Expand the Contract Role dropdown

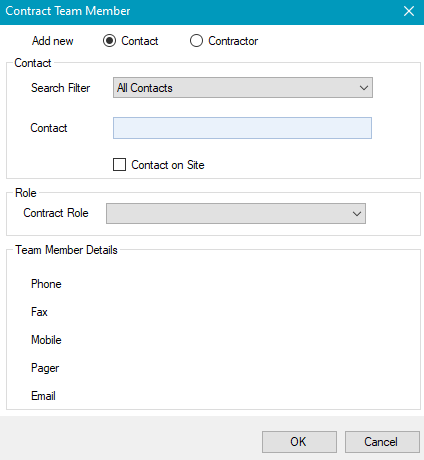point(236,213)
